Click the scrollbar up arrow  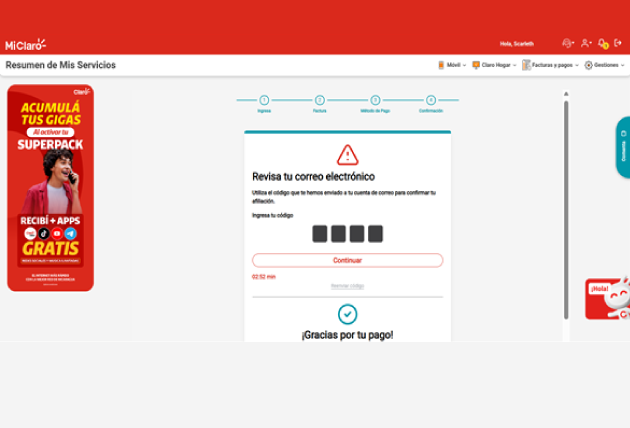[x=566, y=94]
